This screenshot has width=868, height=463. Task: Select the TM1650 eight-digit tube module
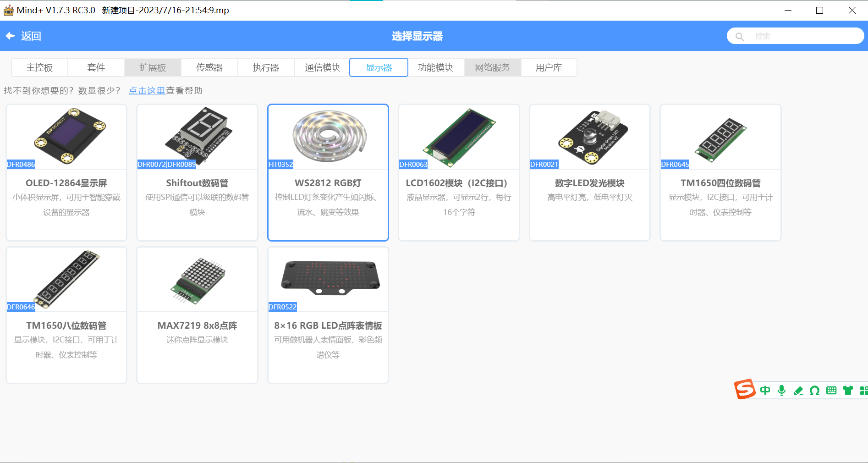(x=66, y=315)
